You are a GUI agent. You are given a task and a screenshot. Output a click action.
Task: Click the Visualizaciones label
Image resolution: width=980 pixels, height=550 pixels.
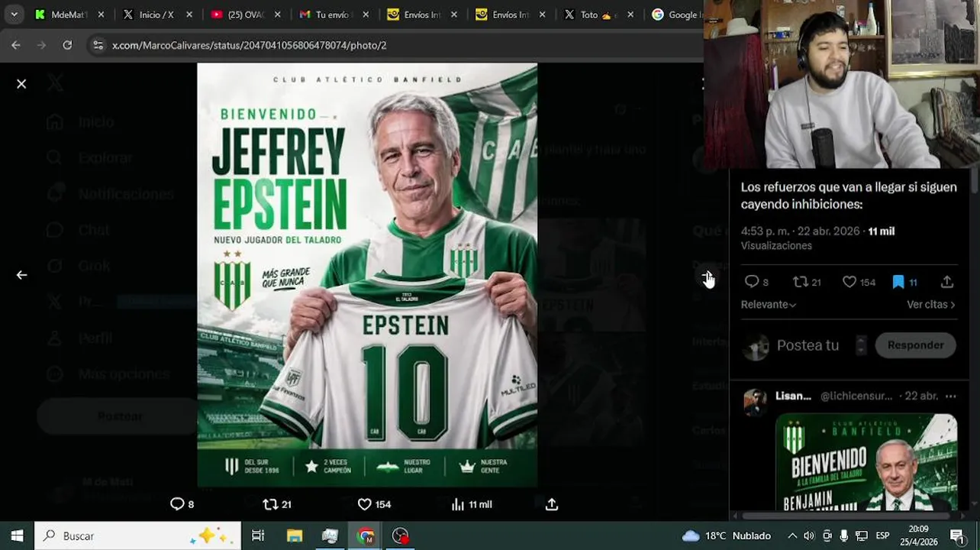pyautogui.click(x=776, y=245)
